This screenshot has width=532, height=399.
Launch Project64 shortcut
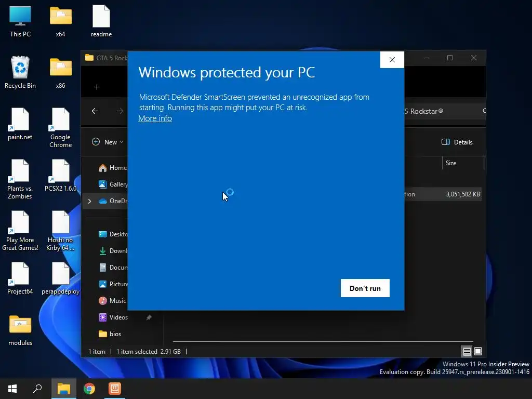20,278
